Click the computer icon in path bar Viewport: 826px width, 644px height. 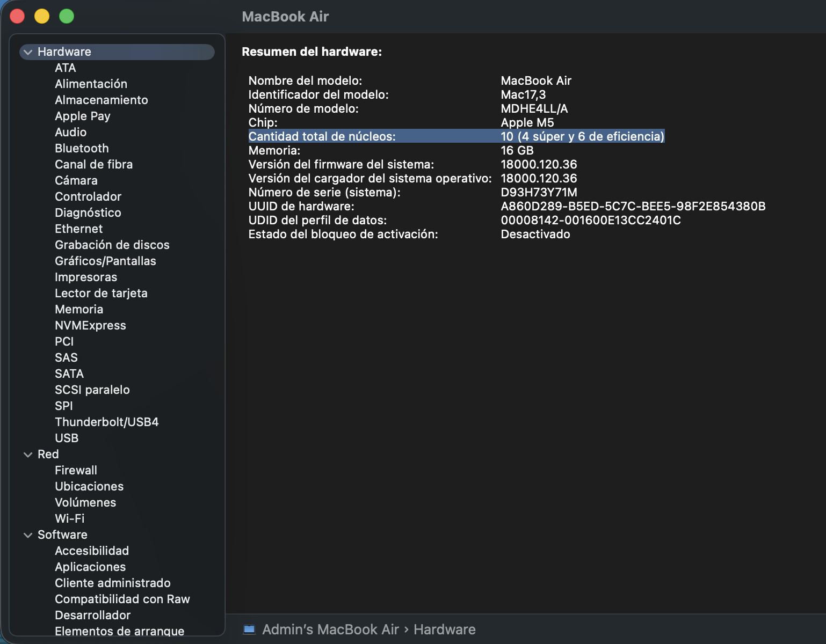249,630
